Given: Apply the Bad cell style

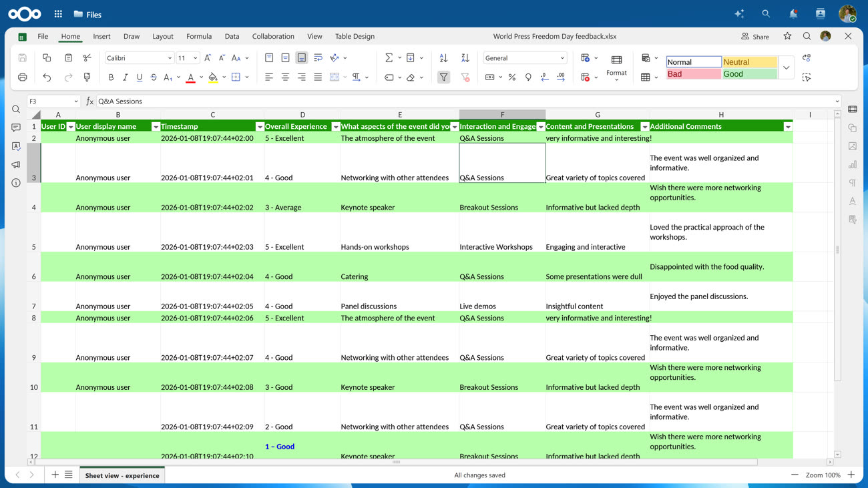Looking at the screenshot, I should point(694,73).
